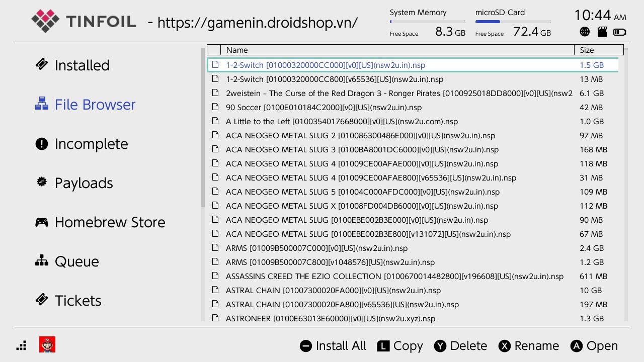Open the Incomplete section

pyautogui.click(x=92, y=144)
